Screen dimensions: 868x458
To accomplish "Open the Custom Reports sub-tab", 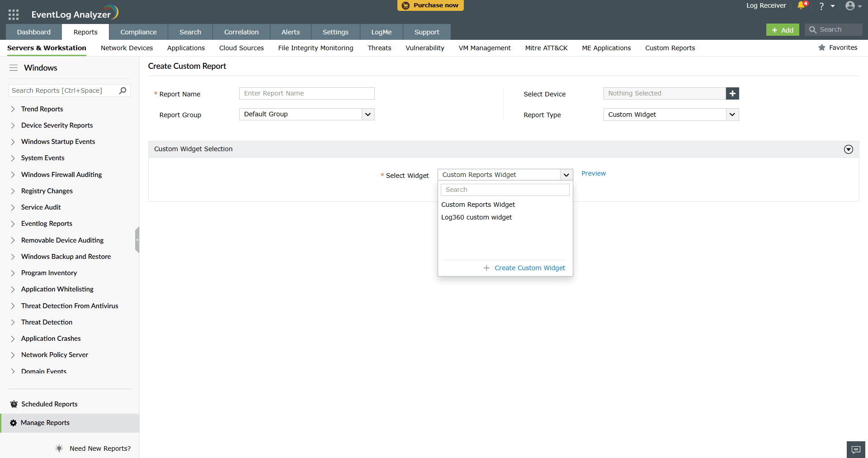I will tap(670, 48).
